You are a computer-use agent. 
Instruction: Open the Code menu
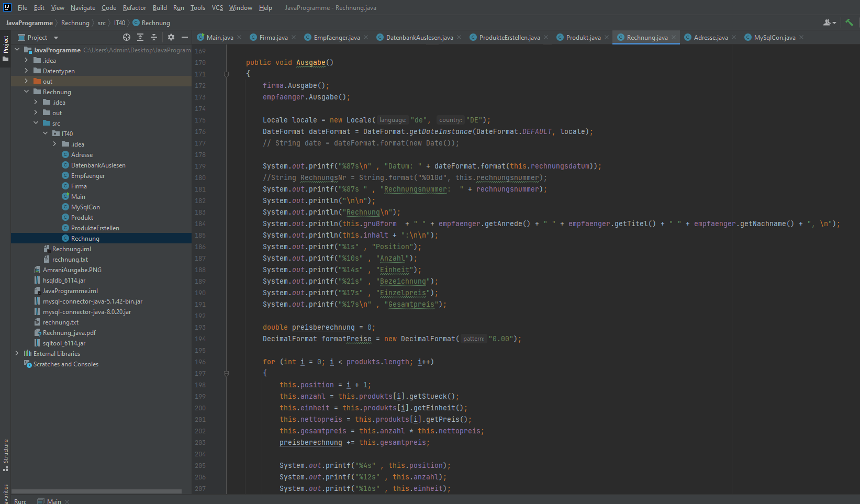coord(109,8)
